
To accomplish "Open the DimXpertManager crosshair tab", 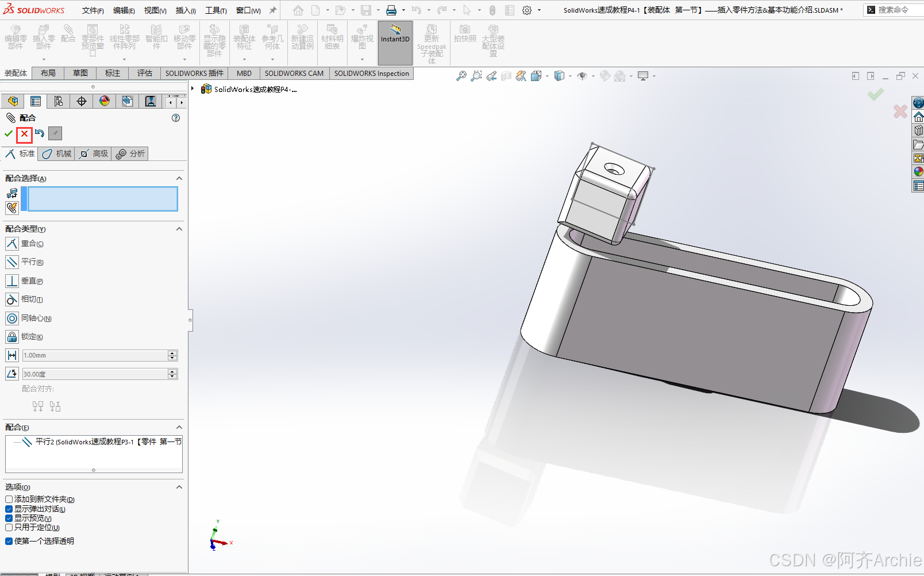I will click(x=82, y=101).
